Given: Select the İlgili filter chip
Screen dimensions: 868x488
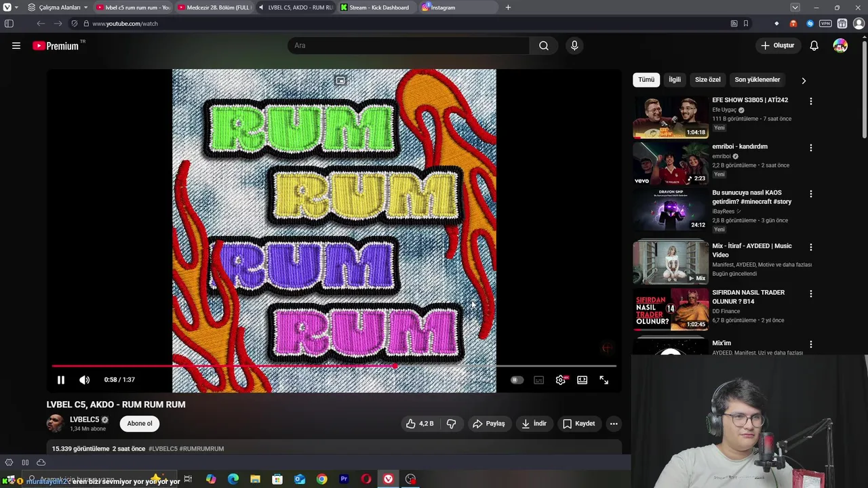Looking at the screenshot, I should 675,79.
